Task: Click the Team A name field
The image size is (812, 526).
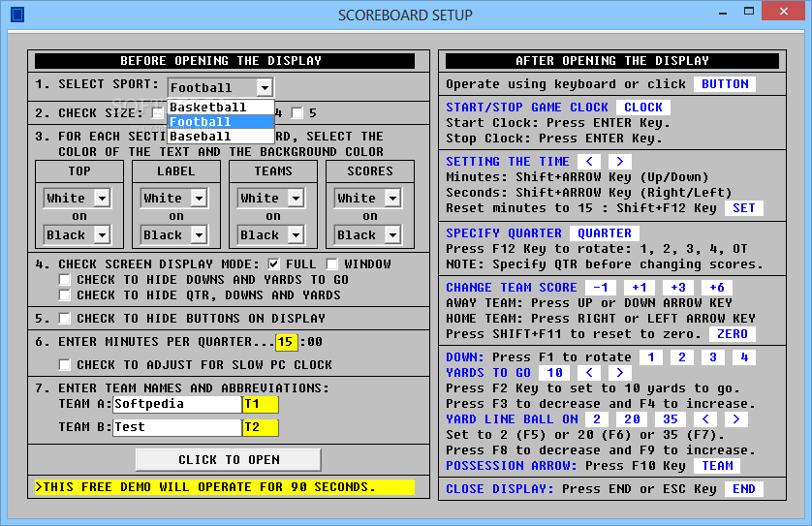Action: click(177, 404)
